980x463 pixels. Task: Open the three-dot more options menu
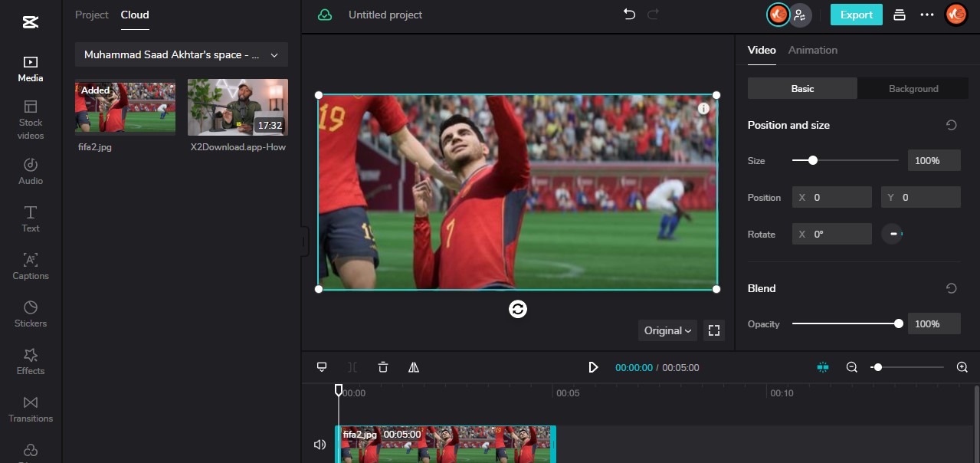point(927,15)
